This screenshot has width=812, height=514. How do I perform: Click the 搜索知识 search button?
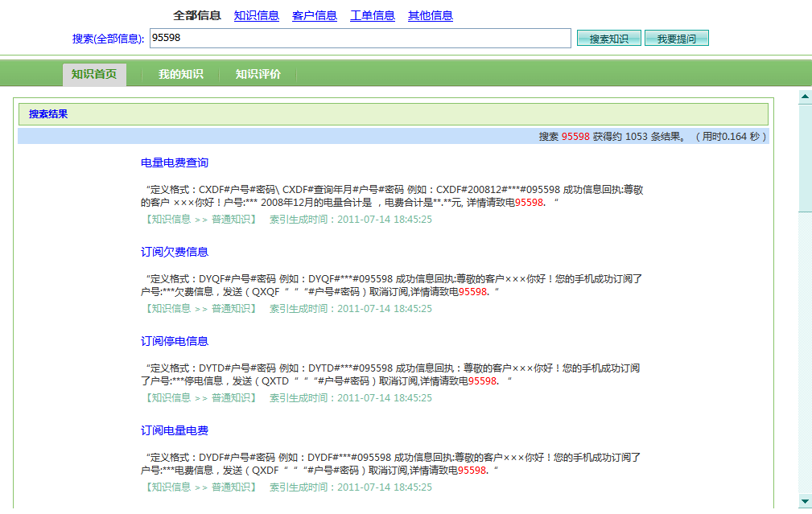click(608, 39)
